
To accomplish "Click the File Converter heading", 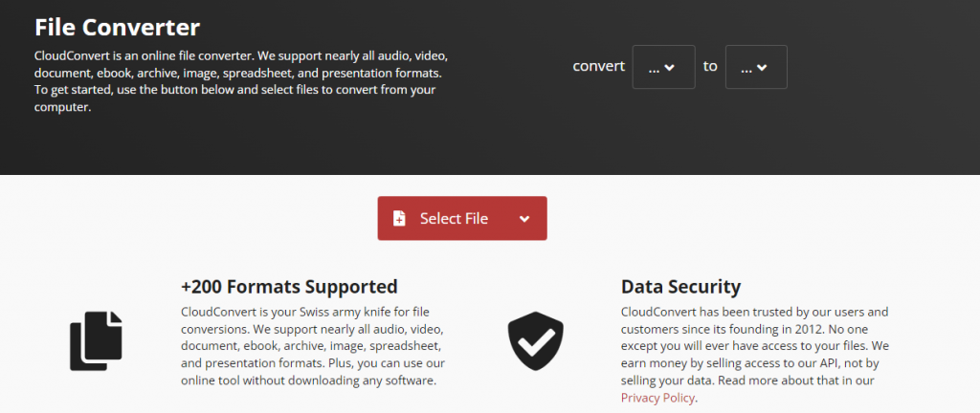I will [x=118, y=27].
